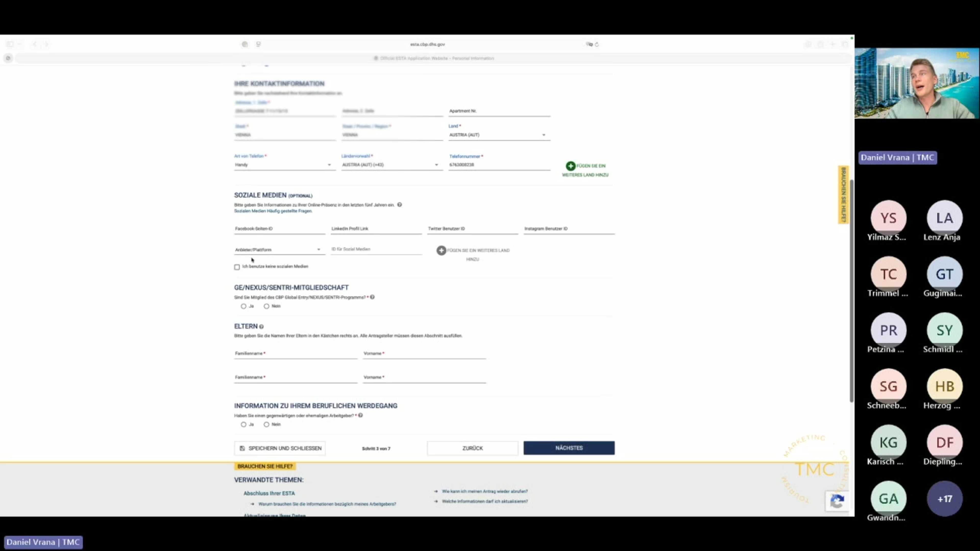
Task: Select the GA participant avatar
Action: pos(888,498)
